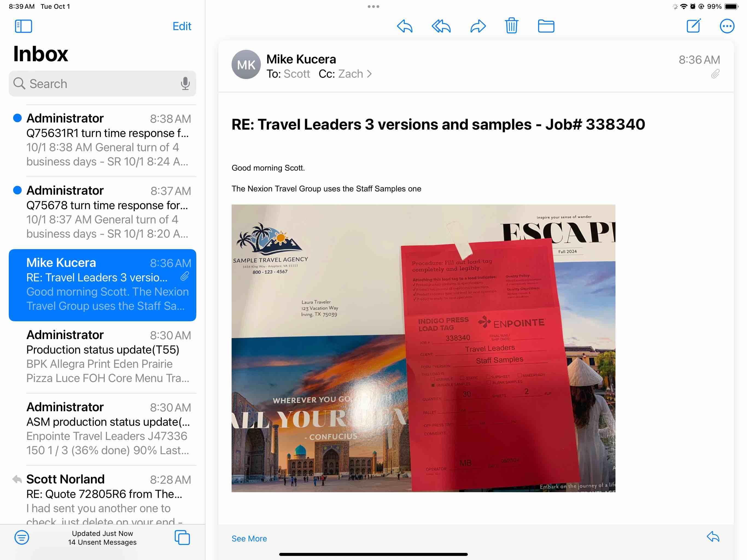Viewport: 747px width, 560px height.
Task: Tap the Reply arrow in top toolbar
Action: [x=405, y=26]
